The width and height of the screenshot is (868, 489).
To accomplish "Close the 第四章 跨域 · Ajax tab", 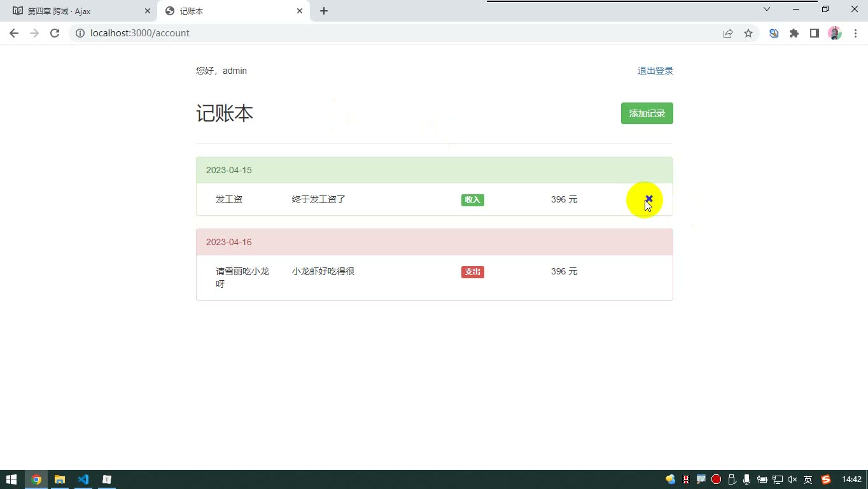I will [148, 11].
